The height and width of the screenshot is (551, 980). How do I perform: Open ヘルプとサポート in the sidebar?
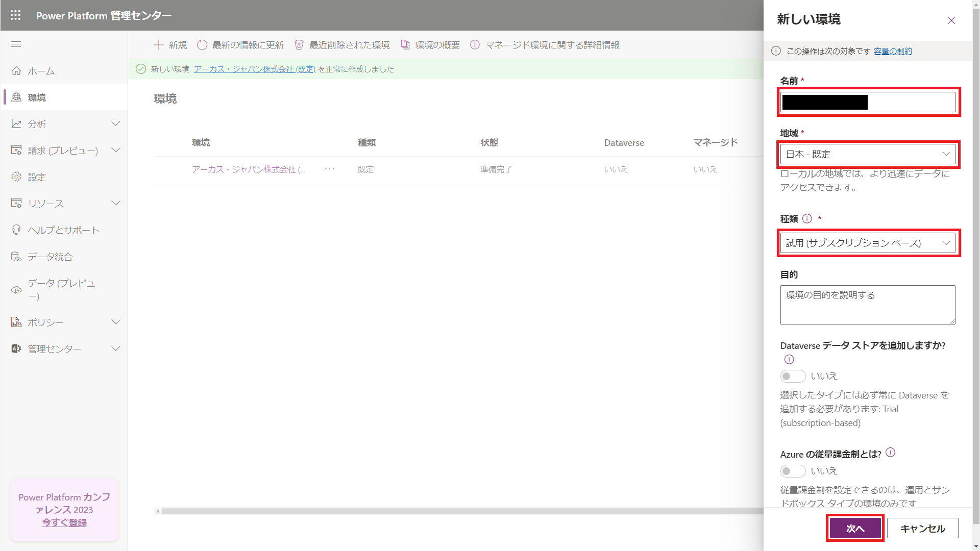[64, 230]
